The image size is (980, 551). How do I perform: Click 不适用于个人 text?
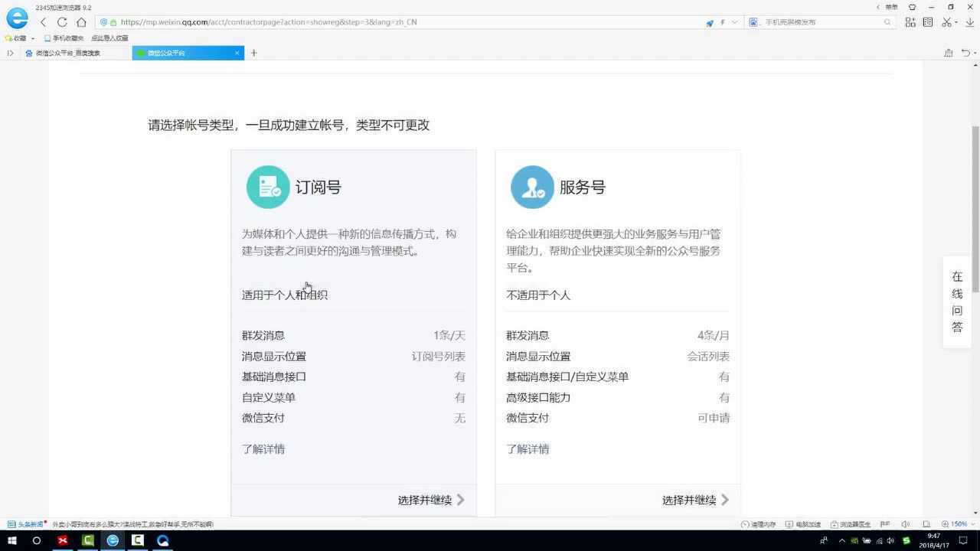[538, 295]
